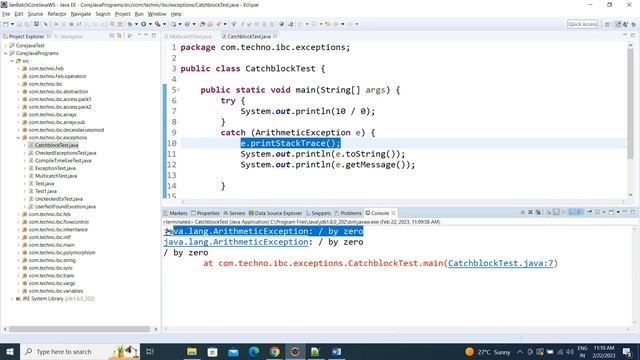Click the underlined java.lang.ArithmeticException link in Console
Viewport: 640px width, 360px height.
(x=236, y=242)
